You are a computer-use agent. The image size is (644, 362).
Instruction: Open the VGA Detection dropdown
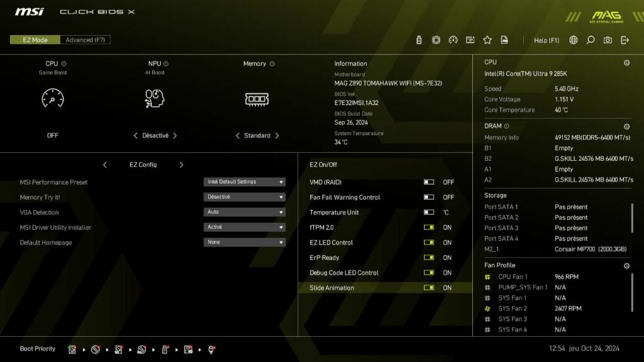click(244, 212)
